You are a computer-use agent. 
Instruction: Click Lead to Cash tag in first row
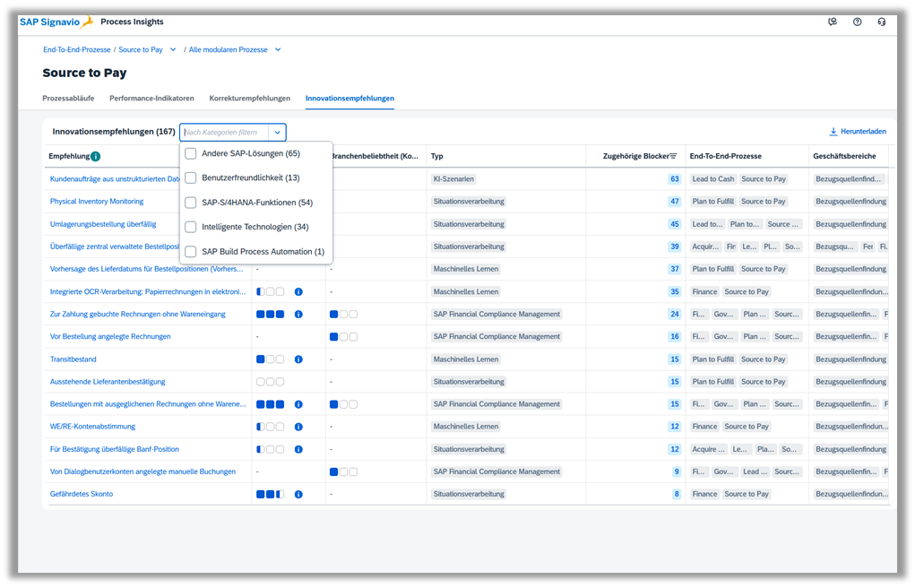click(x=713, y=179)
